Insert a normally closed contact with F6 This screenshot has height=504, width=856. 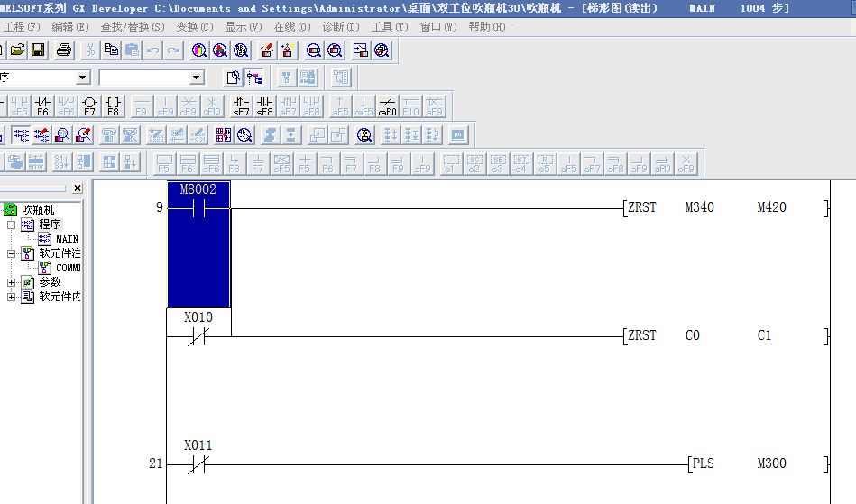[x=42, y=106]
